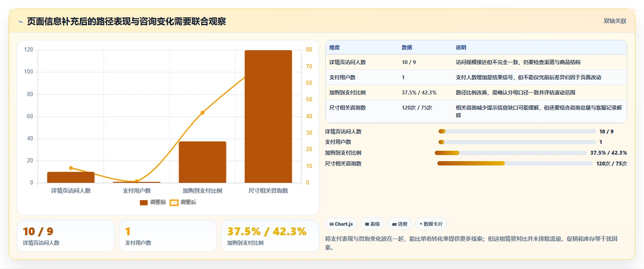This screenshot has width=644, height=269.
Task: Open the 37.5% / 42.3% stat card
Action: point(270,236)
